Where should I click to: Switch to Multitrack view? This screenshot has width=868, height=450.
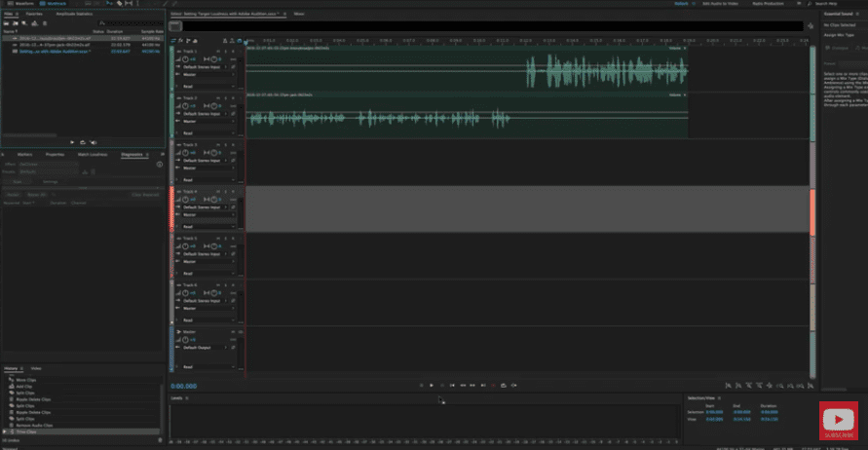point(54,3)
